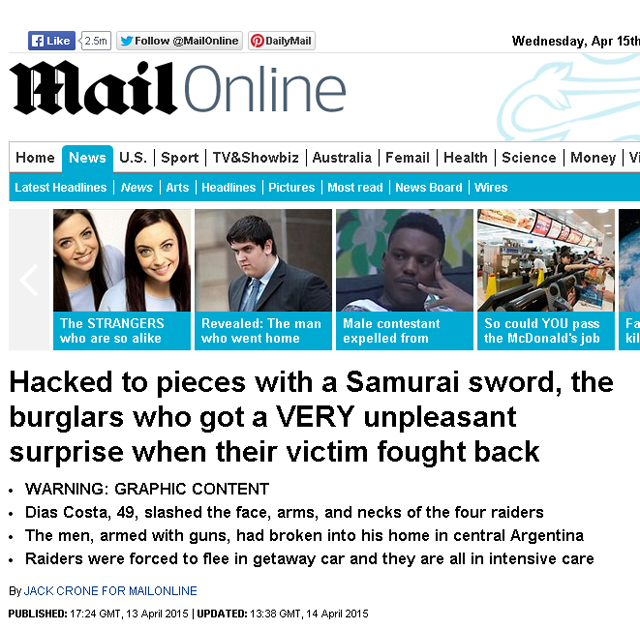Screen dimensions: 640x629
Task: Click the MailOnline logo
Action: pos(178,88)
